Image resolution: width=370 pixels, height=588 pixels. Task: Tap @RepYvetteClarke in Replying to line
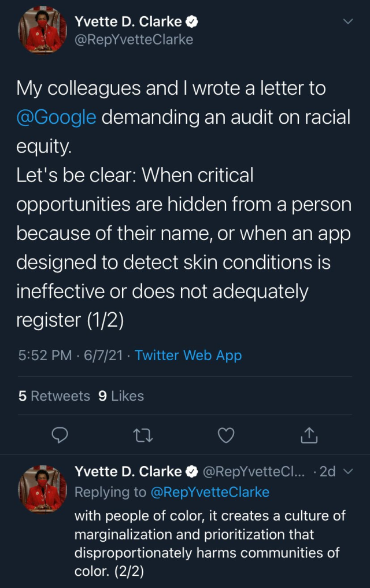point(210,492)
